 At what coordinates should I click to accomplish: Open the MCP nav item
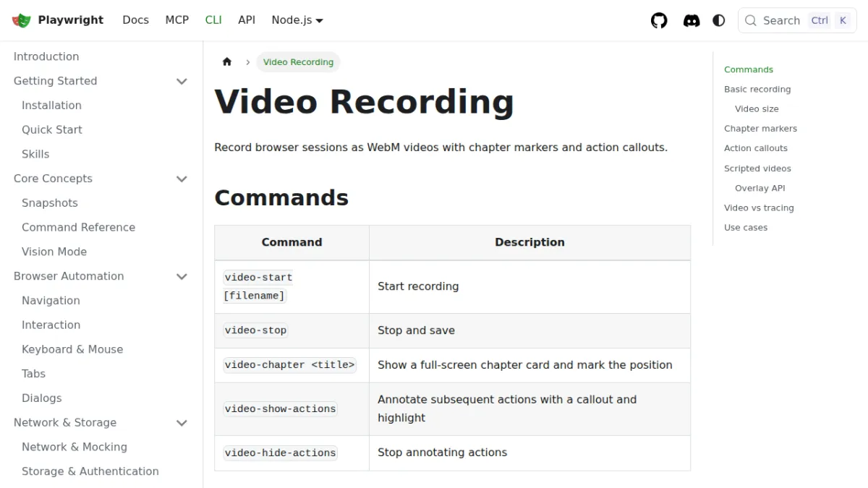pyautogui.click(x=177, y=20)
